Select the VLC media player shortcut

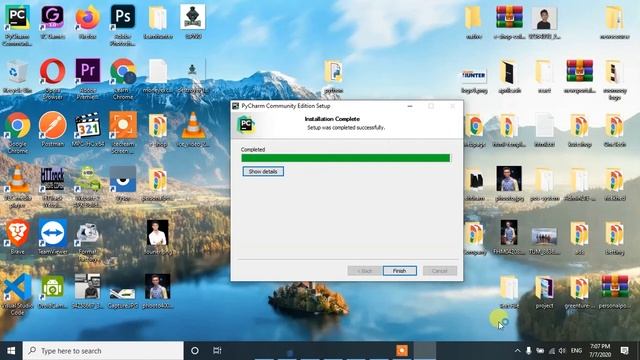tap(17, 187)
